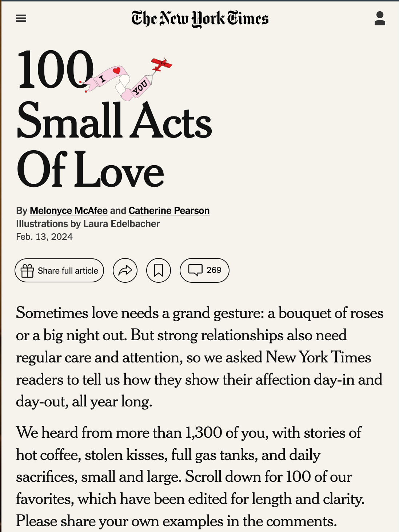The image size is (399, 532).
Task: Click the paragraph starting We heard from
Action: tap(190, 477)
